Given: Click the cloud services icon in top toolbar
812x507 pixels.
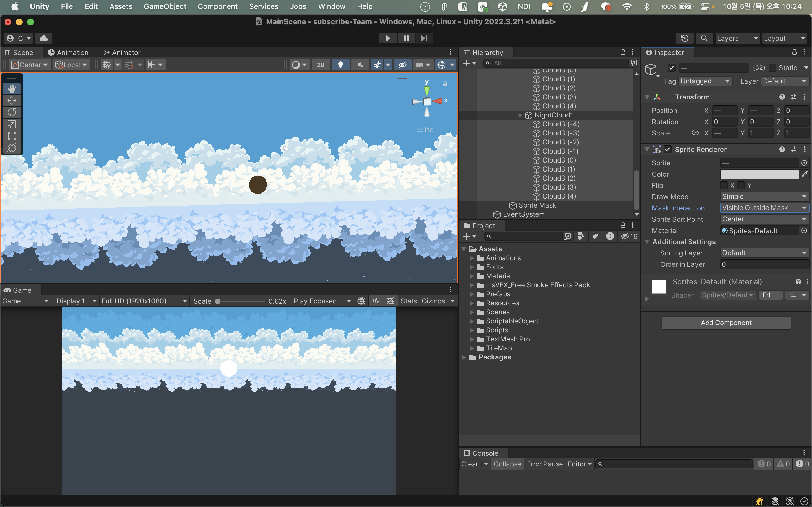Looking at the screenshot, I should [x=44, y=38].
